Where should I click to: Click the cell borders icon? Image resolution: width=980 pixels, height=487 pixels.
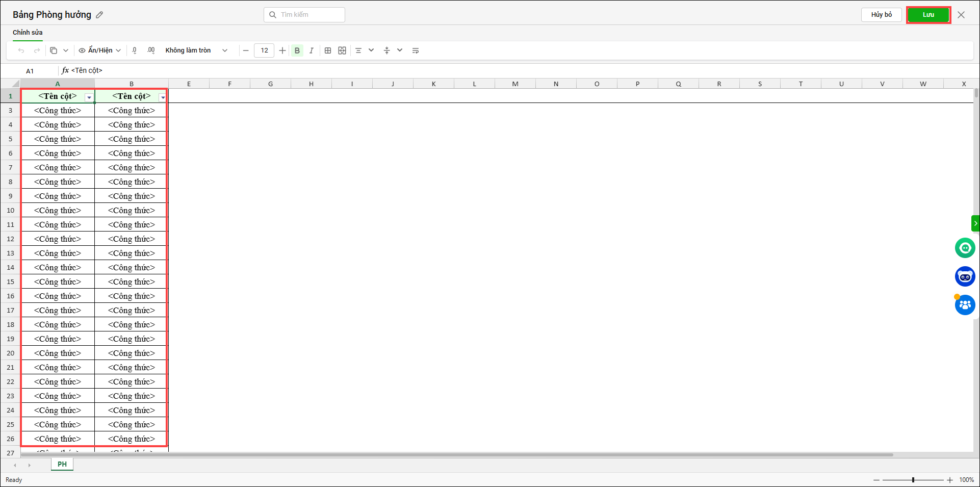pos(328,50)
